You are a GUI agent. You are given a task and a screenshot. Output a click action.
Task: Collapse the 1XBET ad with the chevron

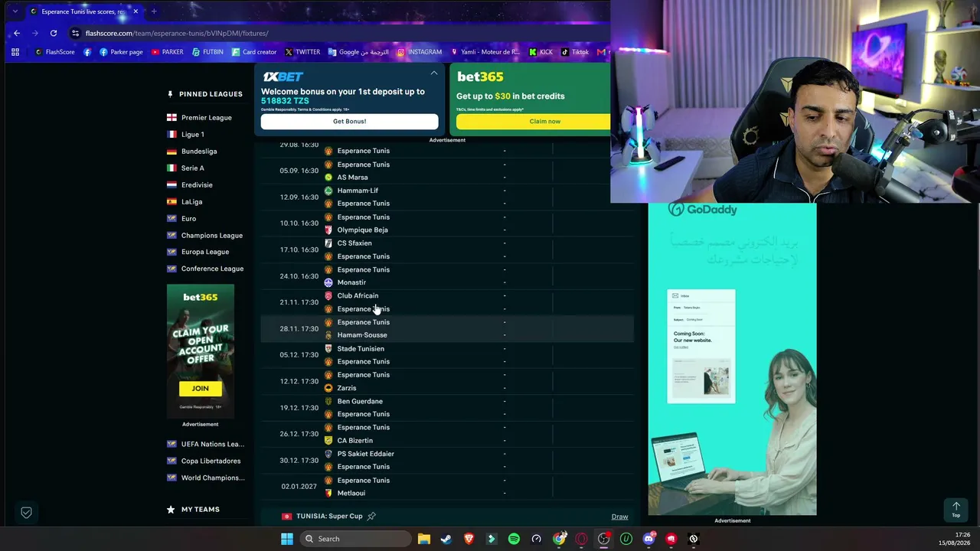(x=434, y=73)
